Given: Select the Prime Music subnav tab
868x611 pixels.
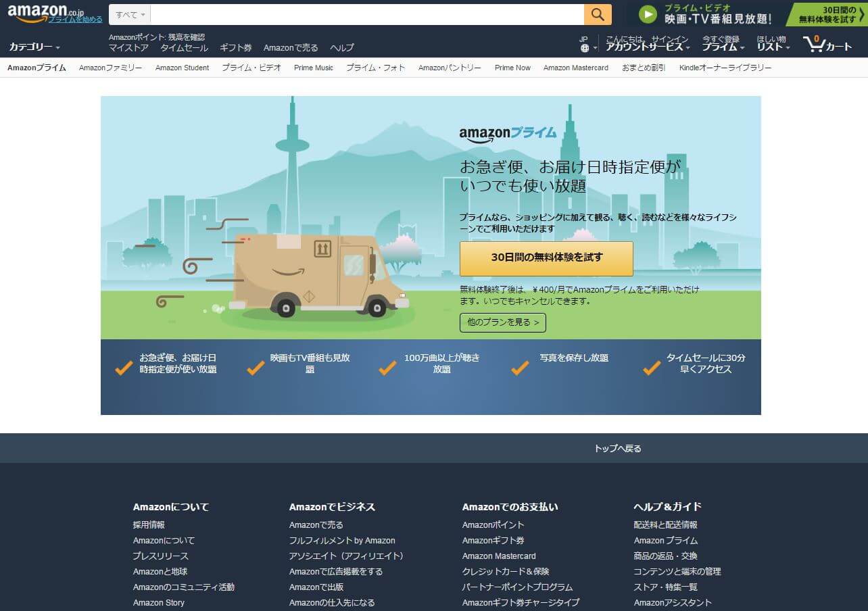Looking at the screenshot, I should (x=314, y=68).
